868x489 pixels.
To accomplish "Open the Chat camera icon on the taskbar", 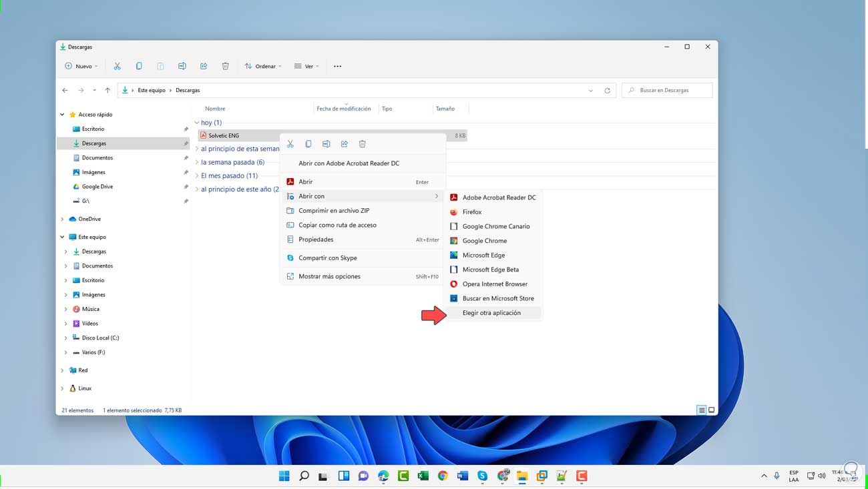I will coord(363,476).
